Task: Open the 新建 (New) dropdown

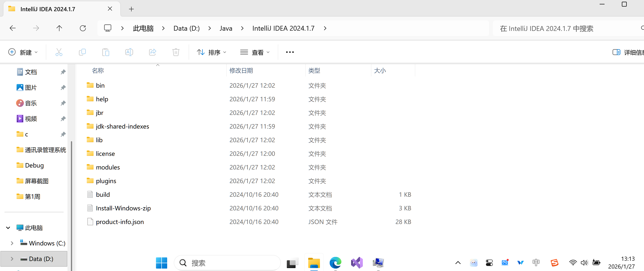Action: pyautogui.click(x=23, y=52)
